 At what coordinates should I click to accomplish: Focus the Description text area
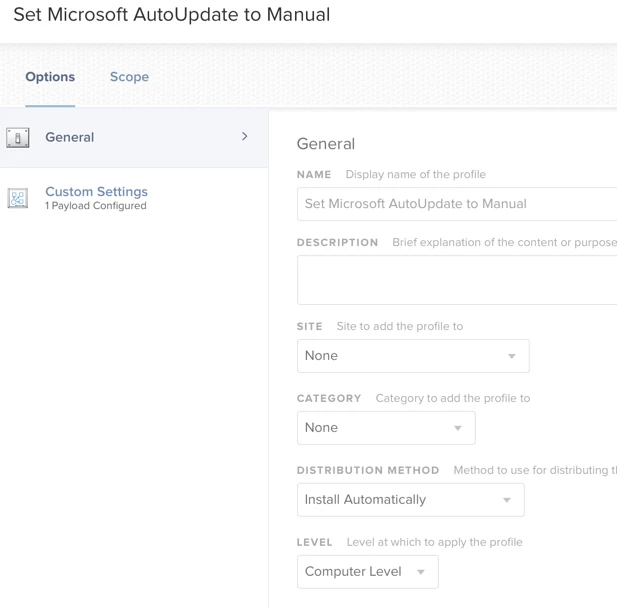457,280
